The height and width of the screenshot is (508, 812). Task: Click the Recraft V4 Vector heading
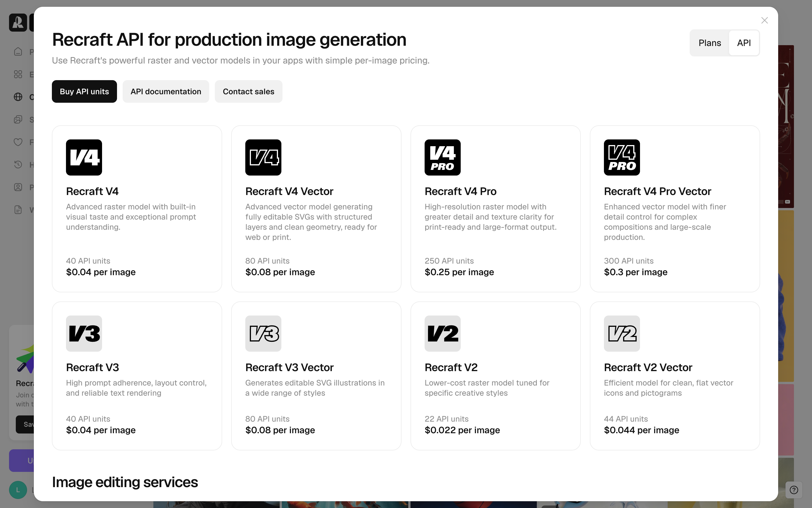tap(289, 191)
